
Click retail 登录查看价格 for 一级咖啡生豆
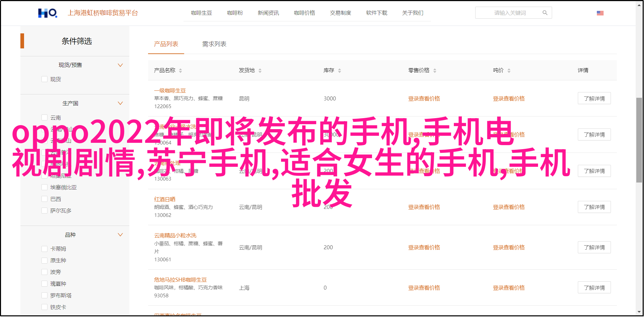tap(424, 98)
